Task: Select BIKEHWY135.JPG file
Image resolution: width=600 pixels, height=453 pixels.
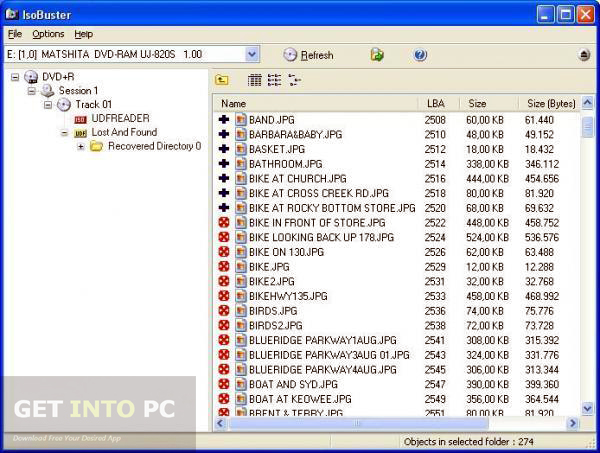Action: (288, 296)
